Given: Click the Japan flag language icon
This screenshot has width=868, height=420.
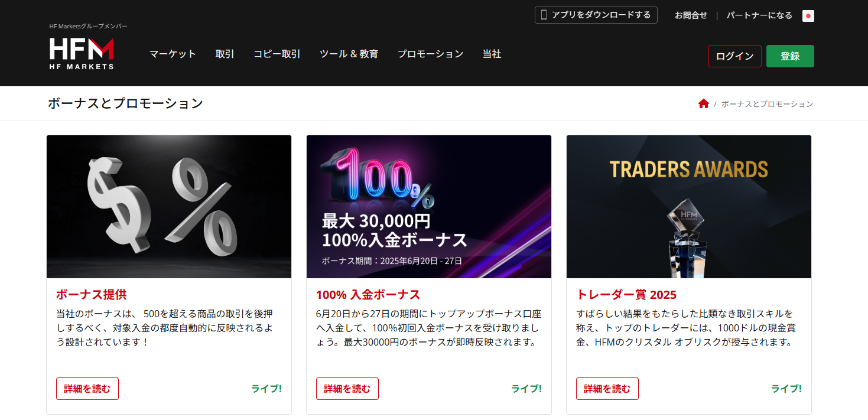Looking at the screenshot, I should 808,16.
